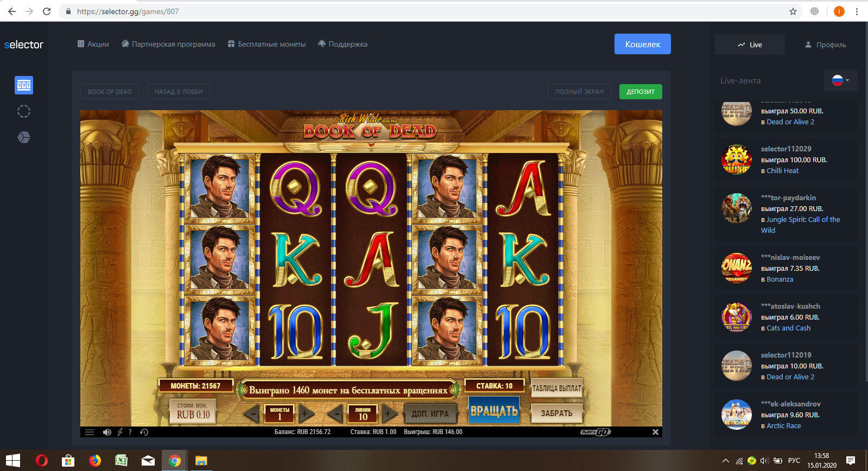Collect winnings with ЗАБРАТЬ
Viewport: 868px width, 471px height.
[x=556, y=413]
